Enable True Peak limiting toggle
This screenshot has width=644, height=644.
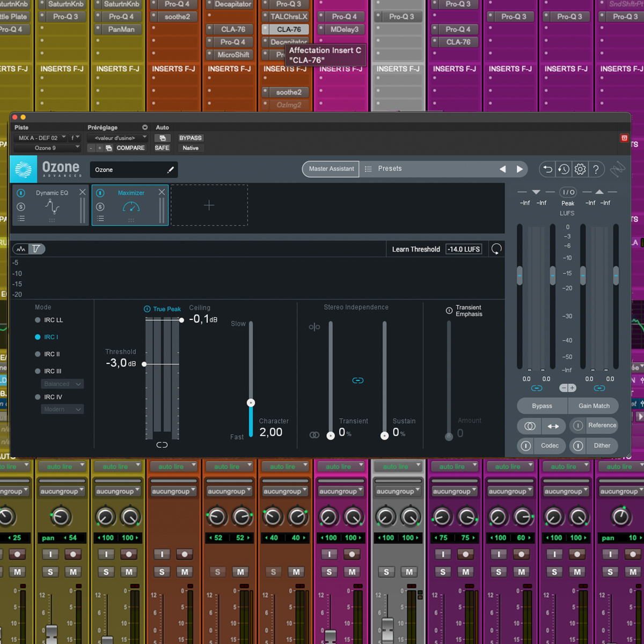click(147, 309)
